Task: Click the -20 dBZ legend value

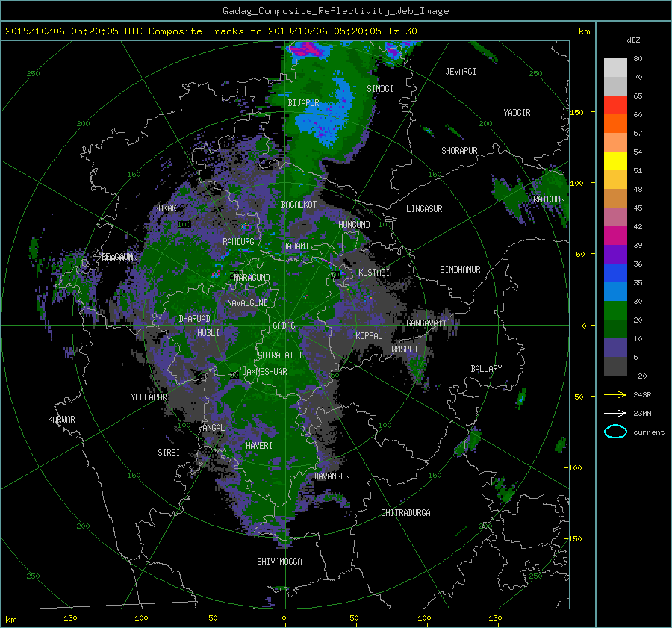Action: pyautogui.click(x=640, y=376)
